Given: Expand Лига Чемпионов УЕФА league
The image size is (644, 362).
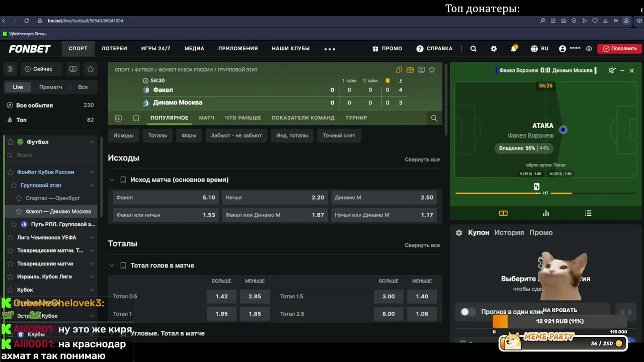Looking at the screenshot, I should [x=92, y=237].
